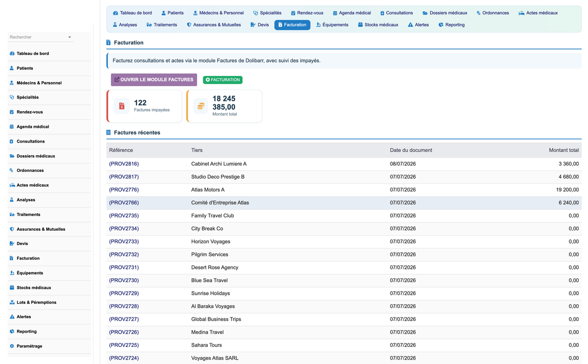The height and width of the screenshot is (364, 588).
Task: Click the Spécialités stethoscope icon in sidebar
Action: 12,97
